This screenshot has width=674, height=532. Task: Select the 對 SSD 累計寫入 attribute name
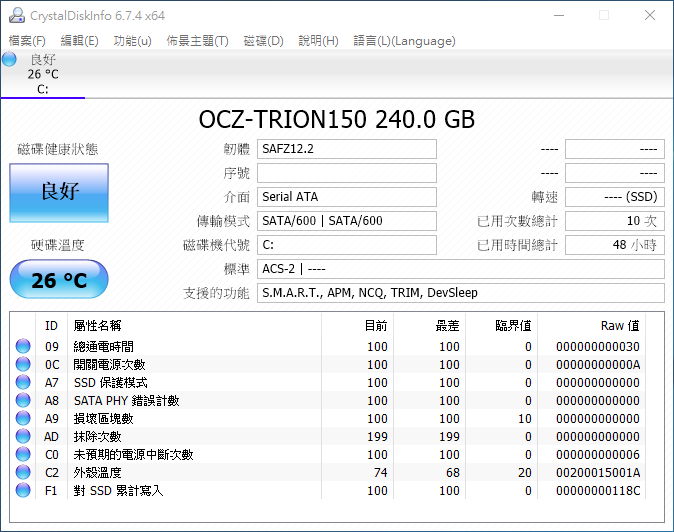click(x=119, y=490)
